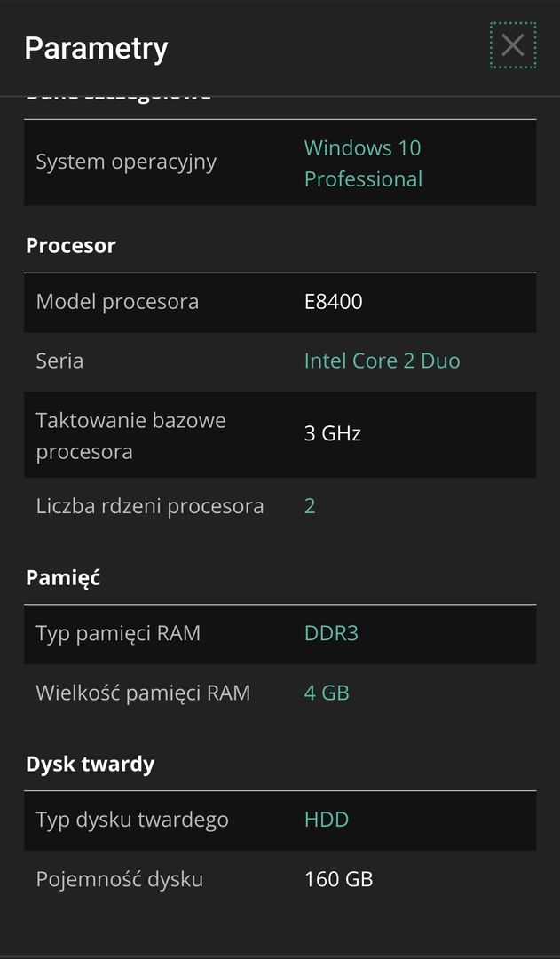The width and height of the screenshot is (560, 959).
Task: Click the Parametry heading title
Action: point(96,48)
